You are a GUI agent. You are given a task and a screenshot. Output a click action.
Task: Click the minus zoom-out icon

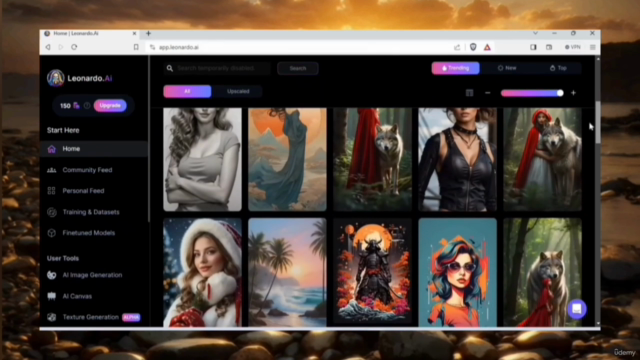(488, 93)
